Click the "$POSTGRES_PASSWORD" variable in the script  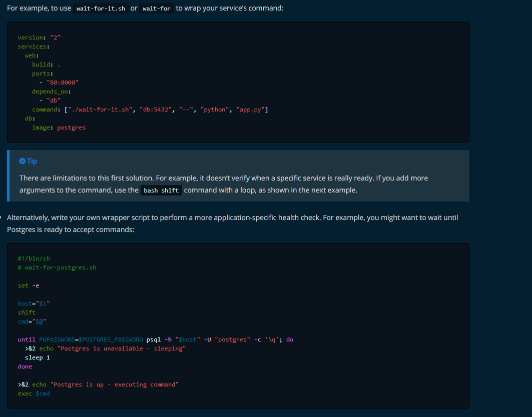tap(111, 339)
